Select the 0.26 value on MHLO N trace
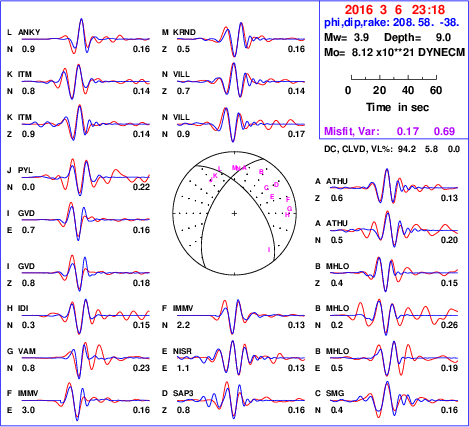The image size is (469, 427). tap(449, 325)
